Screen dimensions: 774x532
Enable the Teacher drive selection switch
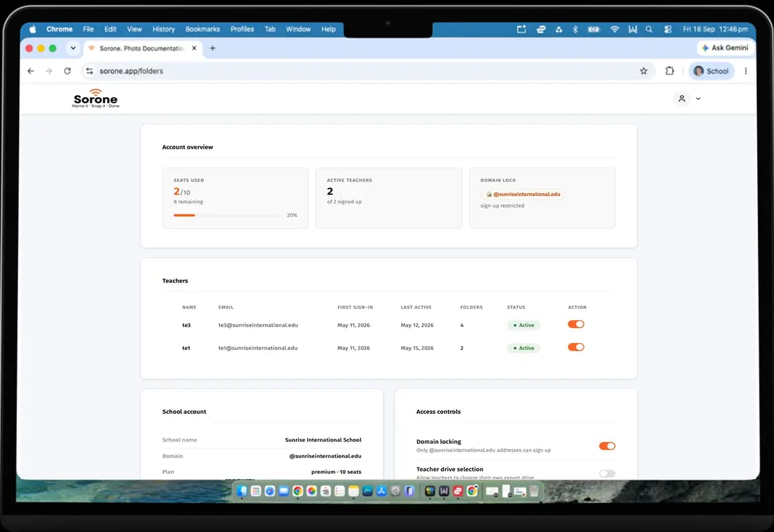pos(607,473)
